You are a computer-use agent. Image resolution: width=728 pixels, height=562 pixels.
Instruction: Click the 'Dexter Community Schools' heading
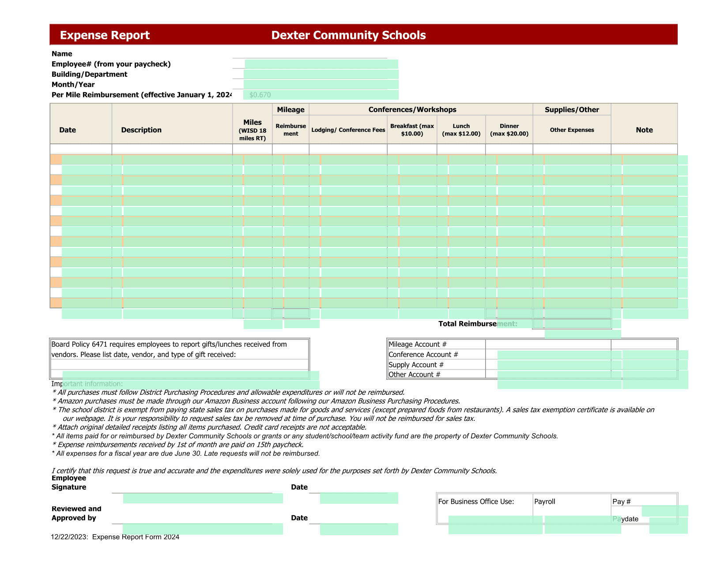(348, 35)
